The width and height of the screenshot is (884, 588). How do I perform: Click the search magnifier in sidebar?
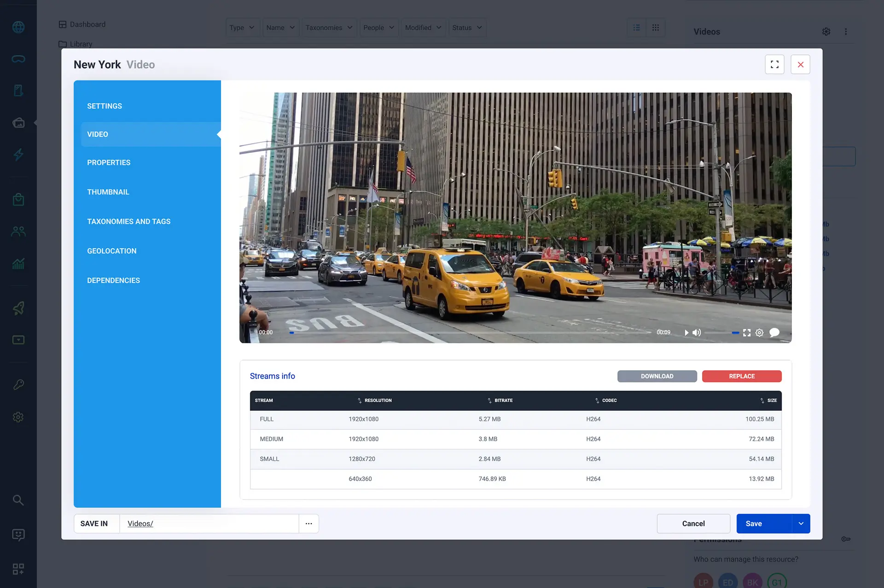(18, 500)
